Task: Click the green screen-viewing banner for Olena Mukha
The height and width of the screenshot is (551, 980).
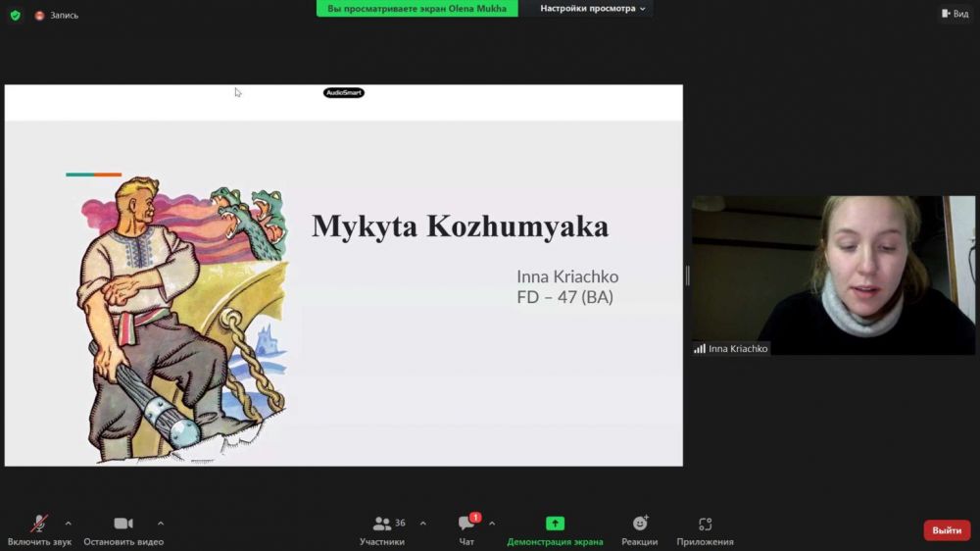Action: (x=416, y=9)
